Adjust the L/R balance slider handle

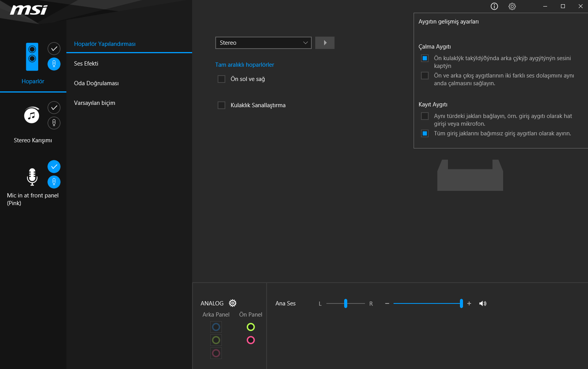click(346, 303)
